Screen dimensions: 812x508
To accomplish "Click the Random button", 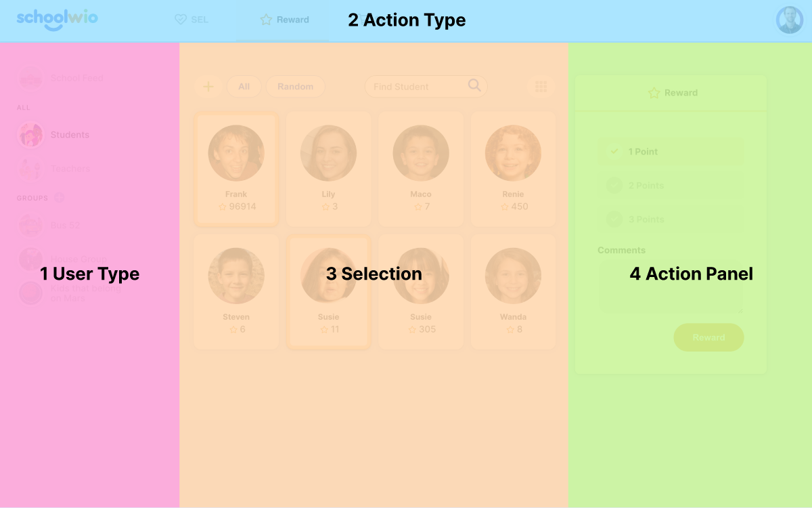I will (295, 87).
